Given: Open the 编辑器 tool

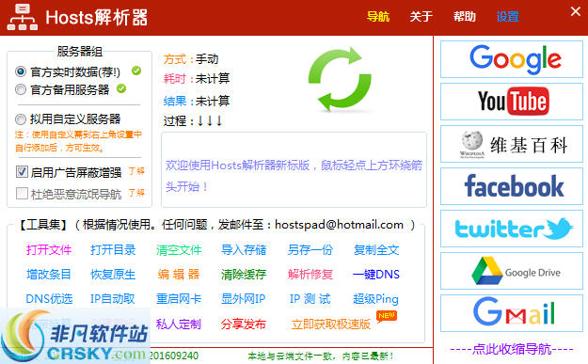Looking at the screenshot, I should 179,275.
